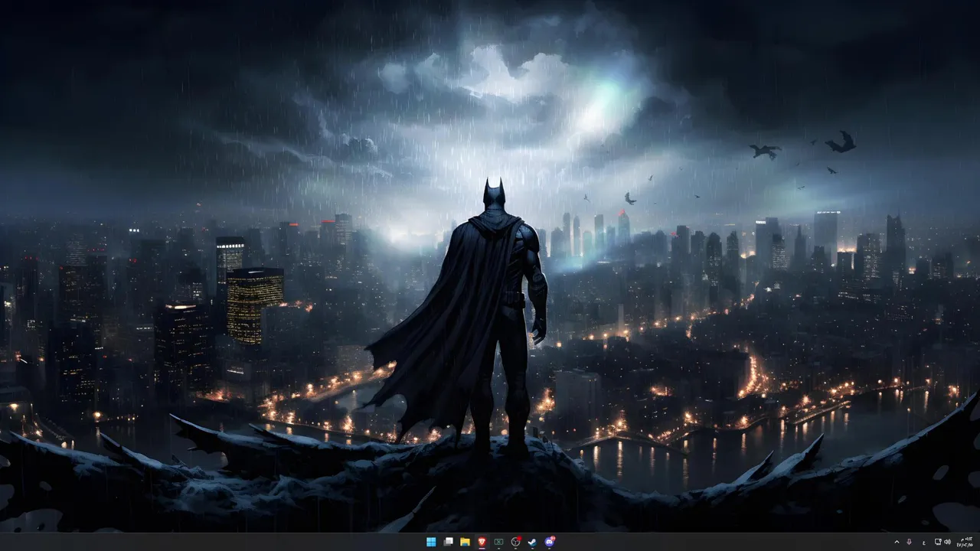Screen dimensions: 980x551
Task: Click the microphone icon in system tray
Action: click(910, 542)
